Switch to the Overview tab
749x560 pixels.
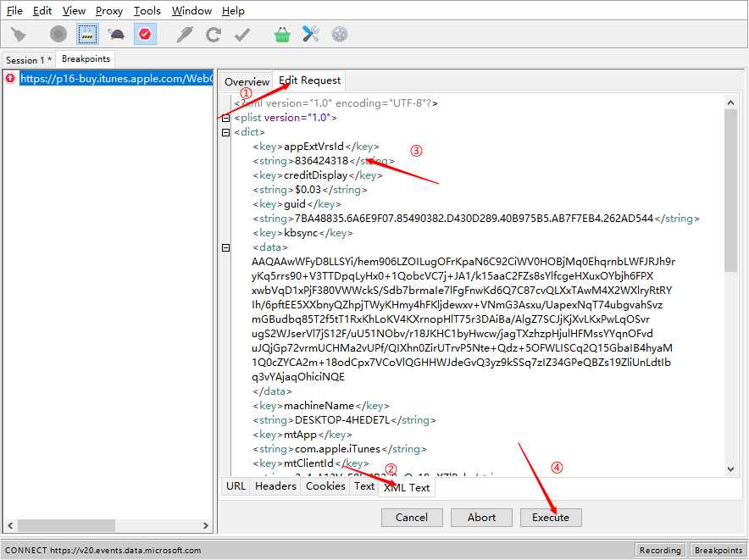click(x=247, y=81)
